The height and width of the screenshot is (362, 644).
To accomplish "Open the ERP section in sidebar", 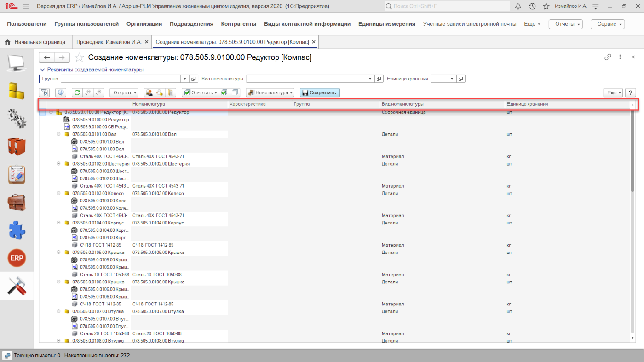I will (x=17, y=259).
